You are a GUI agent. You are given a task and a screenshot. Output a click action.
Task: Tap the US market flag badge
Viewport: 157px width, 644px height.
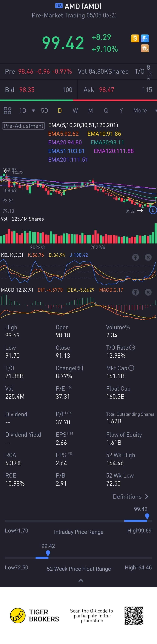click(59, 6)
